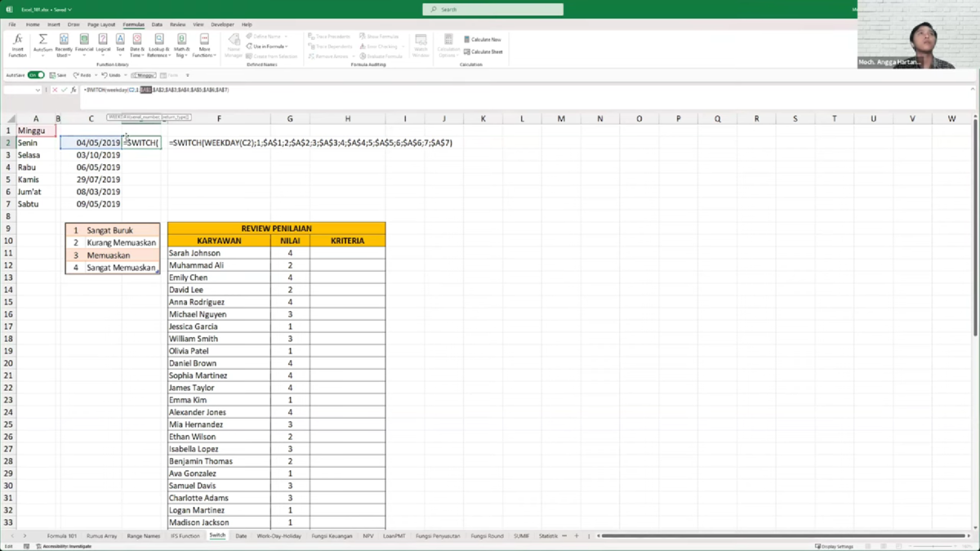Open the IFS Function sheet tab
Viewport: 980px width, 551px height.
[x=185, y=536]
